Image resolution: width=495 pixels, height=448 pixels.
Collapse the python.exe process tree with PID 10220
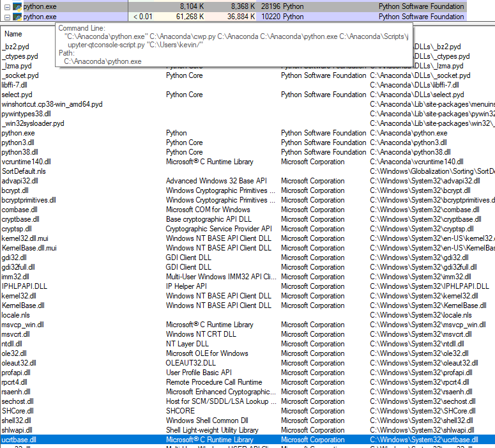tap(7, 17)
